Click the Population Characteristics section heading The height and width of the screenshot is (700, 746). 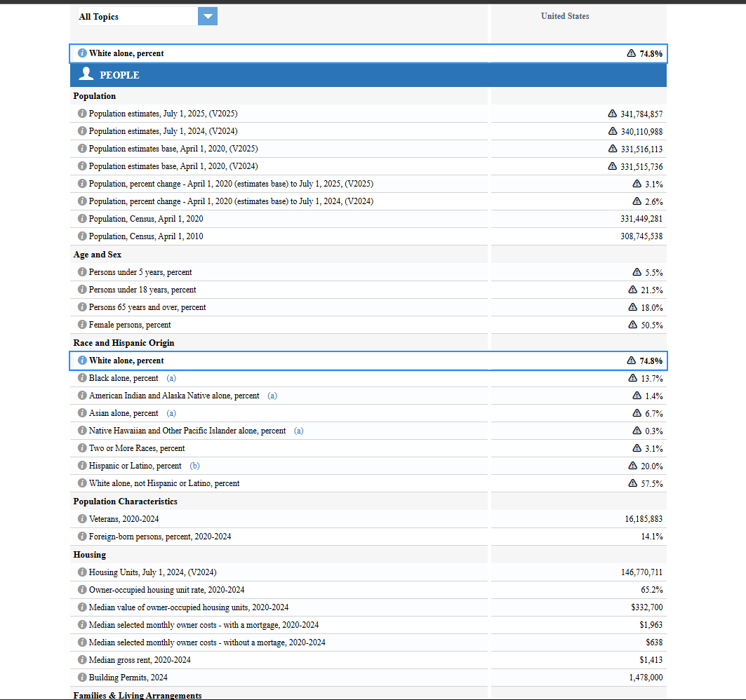click(x=125, y=502)
